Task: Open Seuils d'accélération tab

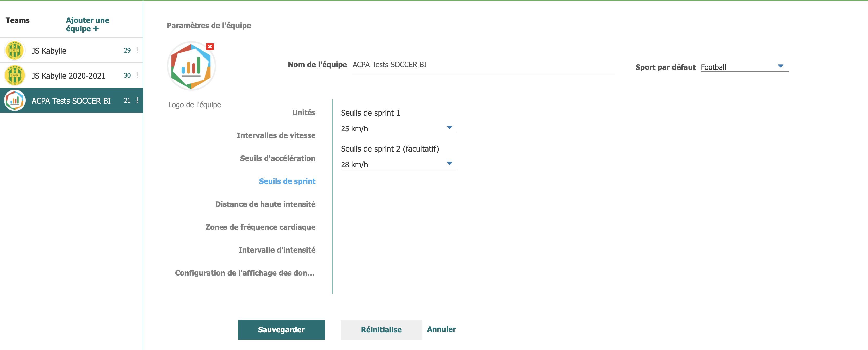Action: [278, 158]
